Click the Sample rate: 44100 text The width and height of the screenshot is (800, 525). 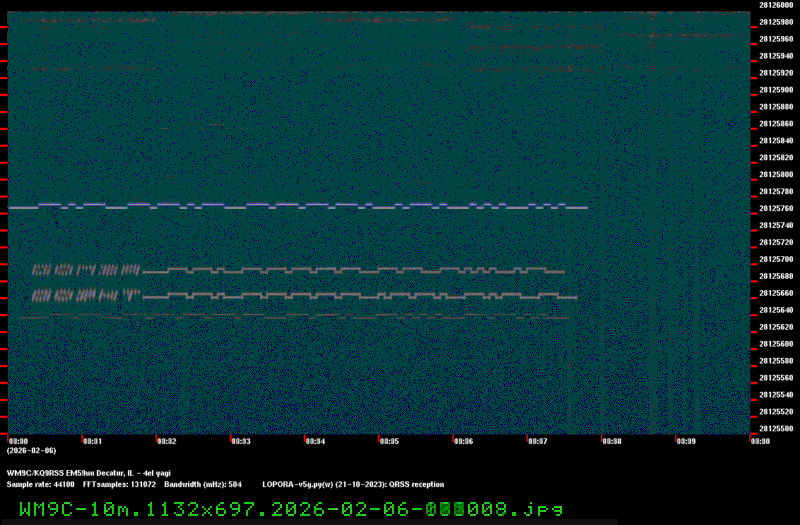(x=40, y=483)
